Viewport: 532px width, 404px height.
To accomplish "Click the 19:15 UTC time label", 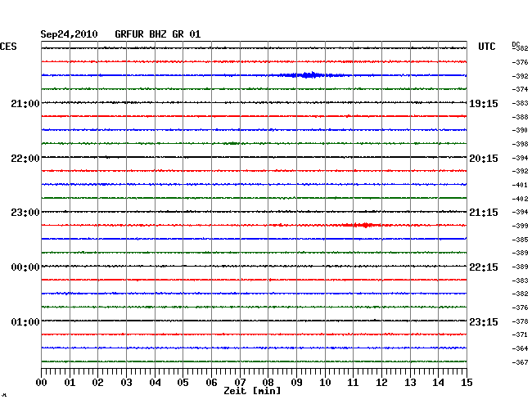I will click(484, 103).
